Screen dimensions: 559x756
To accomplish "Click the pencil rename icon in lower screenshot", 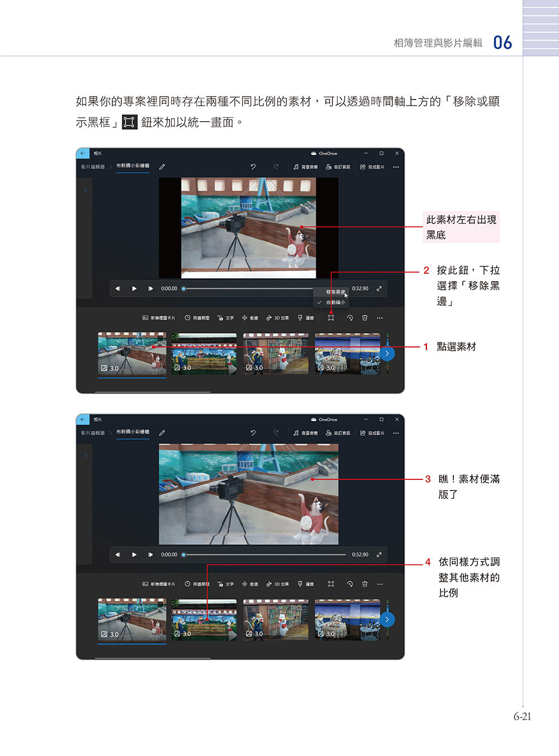I will point(162,432).
